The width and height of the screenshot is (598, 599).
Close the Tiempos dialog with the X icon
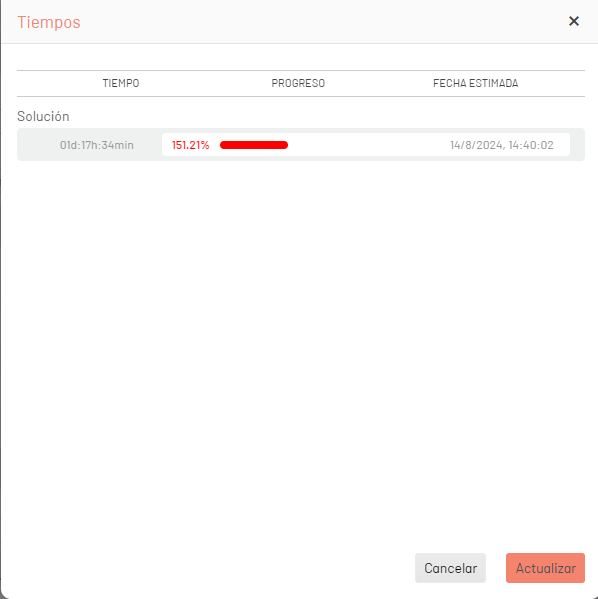coord(574,21)
